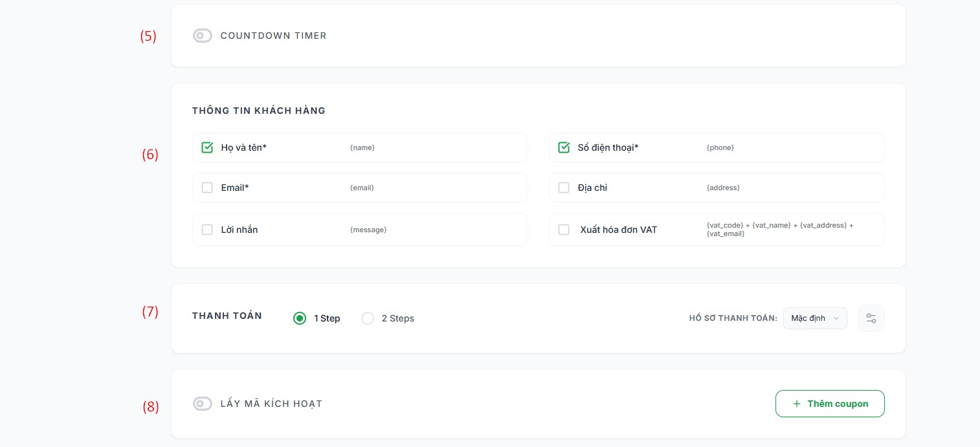
Task: Click the {email} variable tag
Action: click(362, 188)
